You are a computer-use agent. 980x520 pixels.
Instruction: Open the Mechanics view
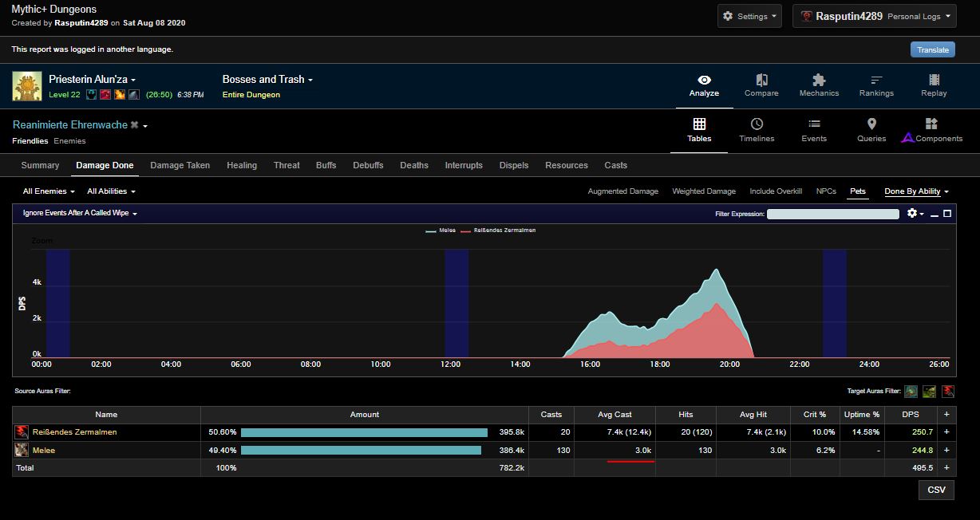click(x=819, y=85)
